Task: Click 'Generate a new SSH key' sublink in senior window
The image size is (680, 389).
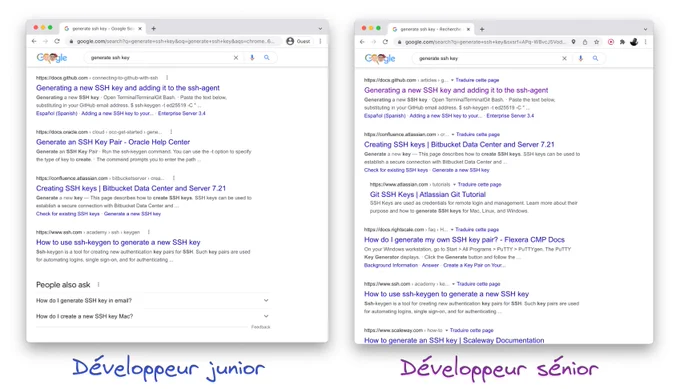Action: click(x=461, y=170)
